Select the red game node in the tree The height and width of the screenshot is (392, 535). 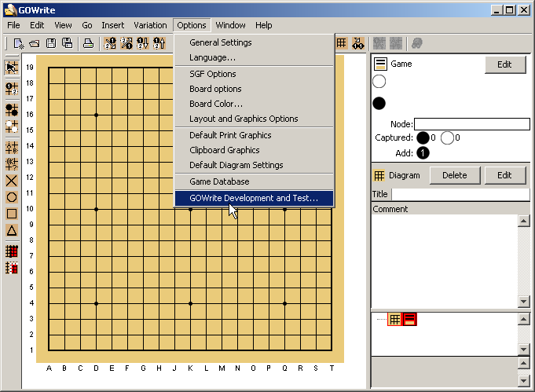[x=410, y=319]
